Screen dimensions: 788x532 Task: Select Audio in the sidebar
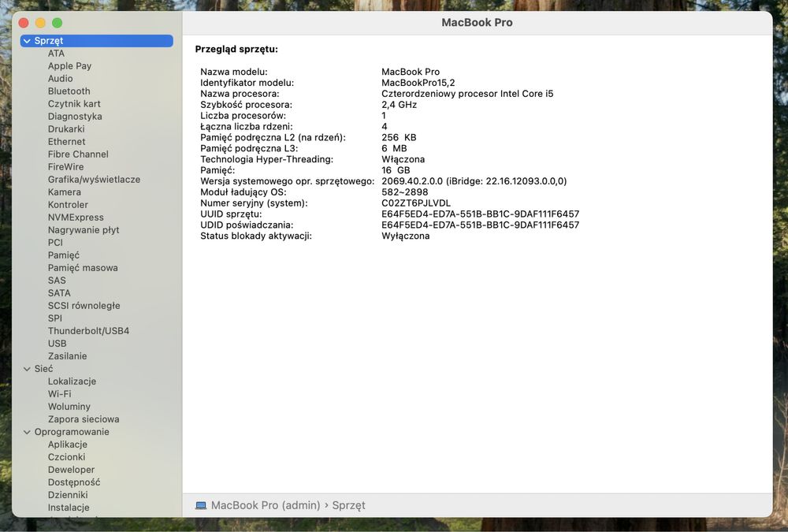point(61,79)
